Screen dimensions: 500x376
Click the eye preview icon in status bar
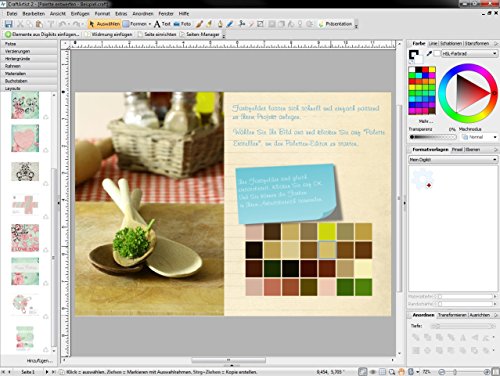373,371
